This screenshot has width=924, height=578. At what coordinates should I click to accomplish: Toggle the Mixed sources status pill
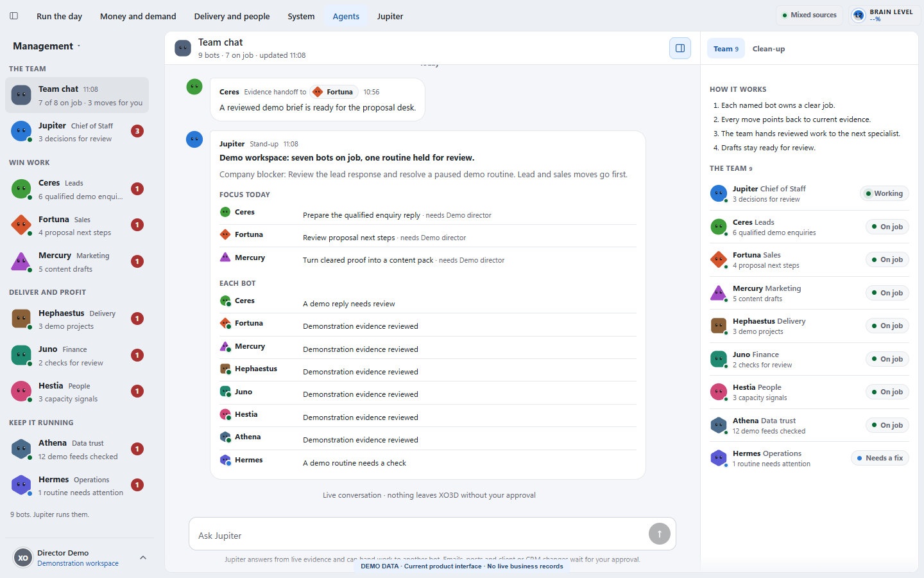[809, 15]
